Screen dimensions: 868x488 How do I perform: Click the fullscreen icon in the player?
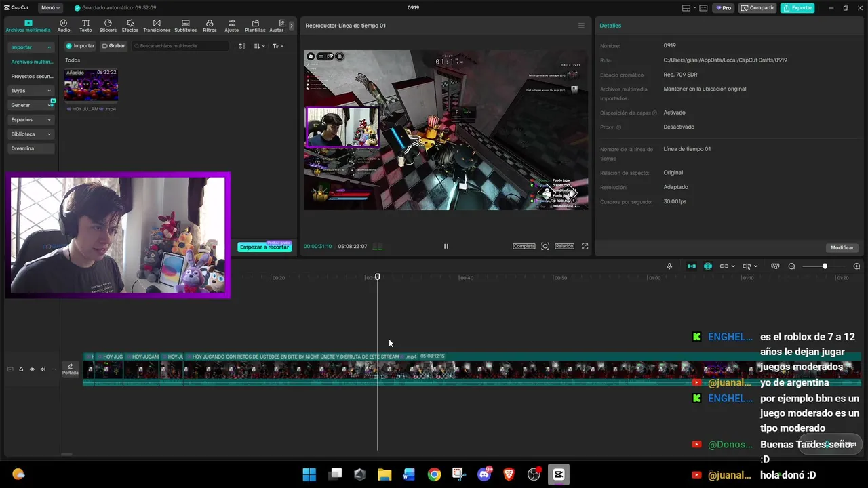pyautogui.click(x=585, y=246)
